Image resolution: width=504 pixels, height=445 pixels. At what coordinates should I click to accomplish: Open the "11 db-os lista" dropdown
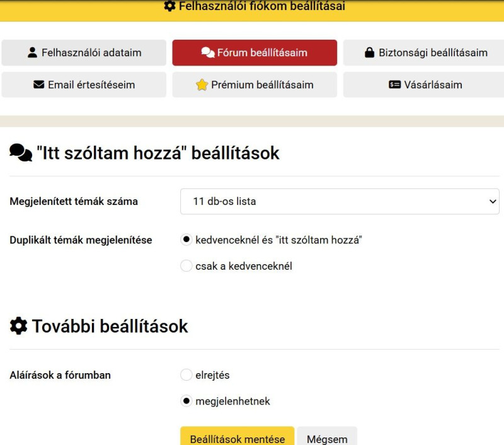coord(340,201)
